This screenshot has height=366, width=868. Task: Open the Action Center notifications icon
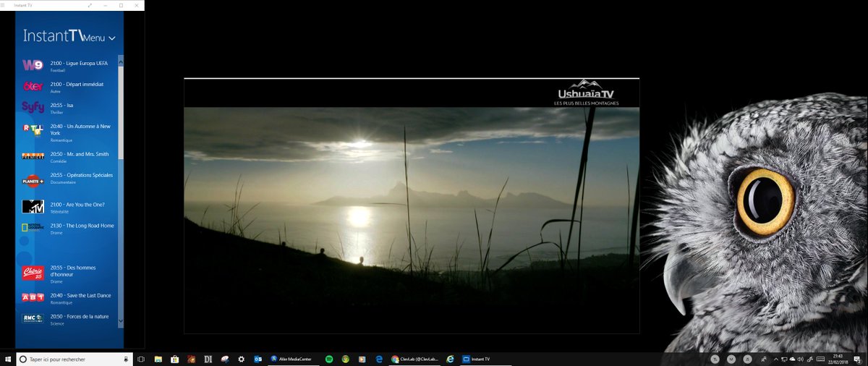pyautogui.click(x=857, y=359)
